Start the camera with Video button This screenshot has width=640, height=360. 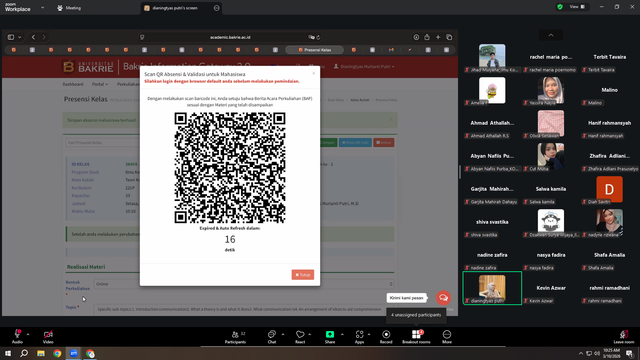(48, 337)
